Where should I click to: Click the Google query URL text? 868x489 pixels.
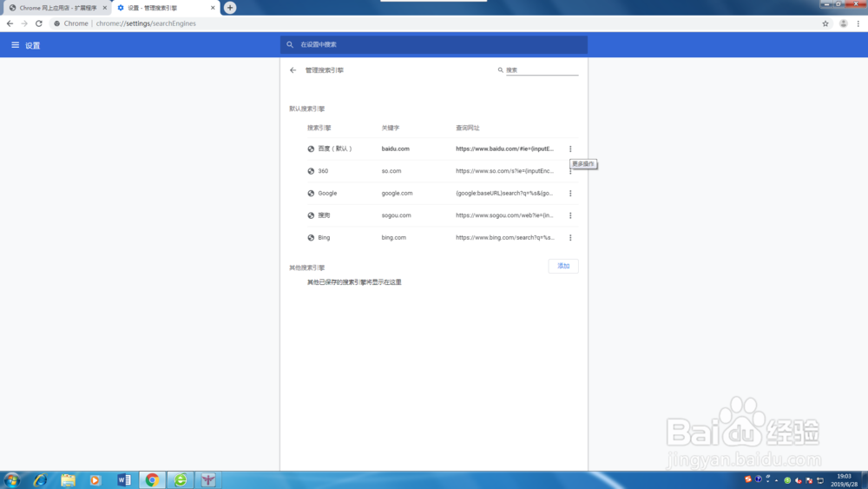[504, 194]
